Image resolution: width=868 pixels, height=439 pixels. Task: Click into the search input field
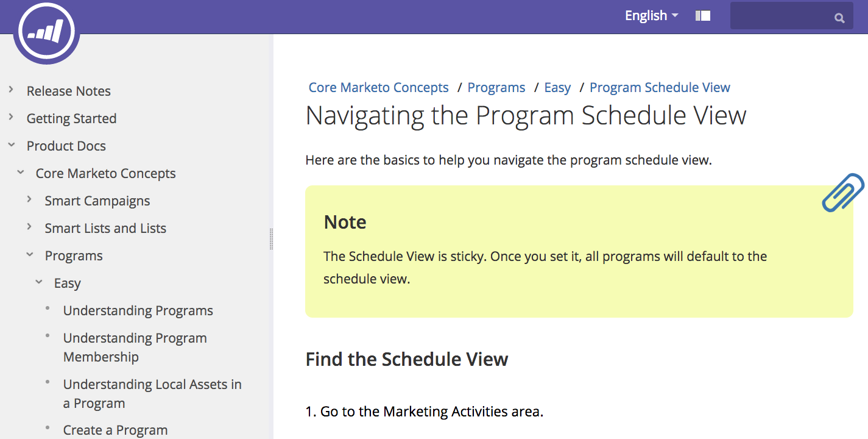click(780, 16)
